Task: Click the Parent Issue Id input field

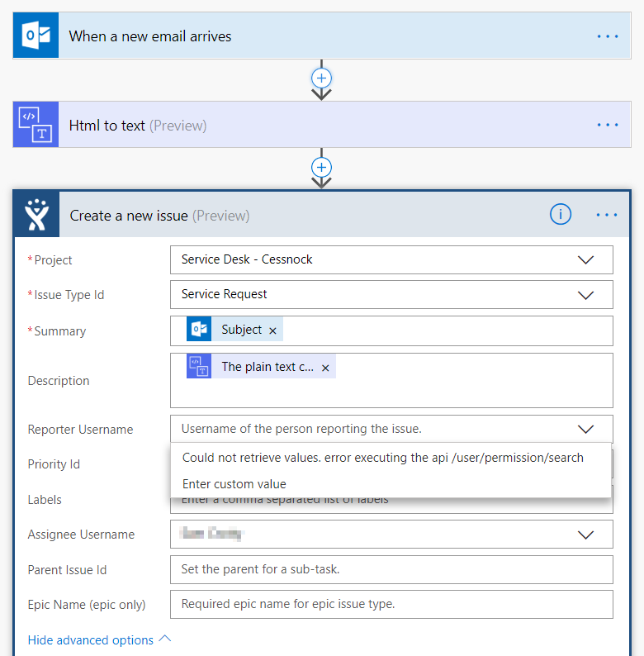Action: coord(391,569)
